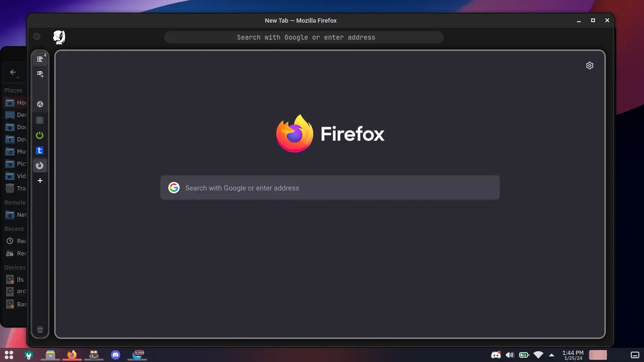Select the faded grey tab in the vertical tab bar
The height and width of the screenshot is (362, 644).
40,120
